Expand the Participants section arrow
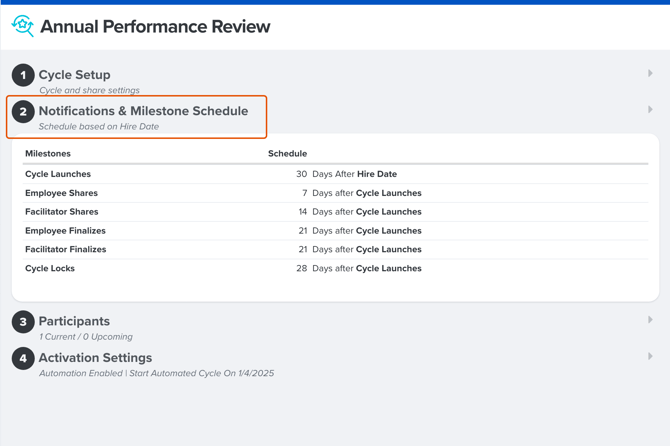The width and height of the screenshot is (670, 446). click(x=650, y=320)
